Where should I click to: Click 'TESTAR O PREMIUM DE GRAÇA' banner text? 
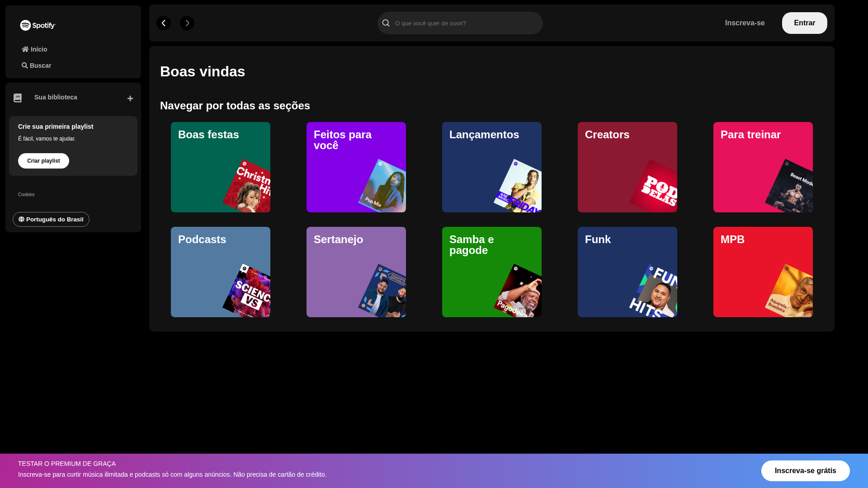point(67,464)
